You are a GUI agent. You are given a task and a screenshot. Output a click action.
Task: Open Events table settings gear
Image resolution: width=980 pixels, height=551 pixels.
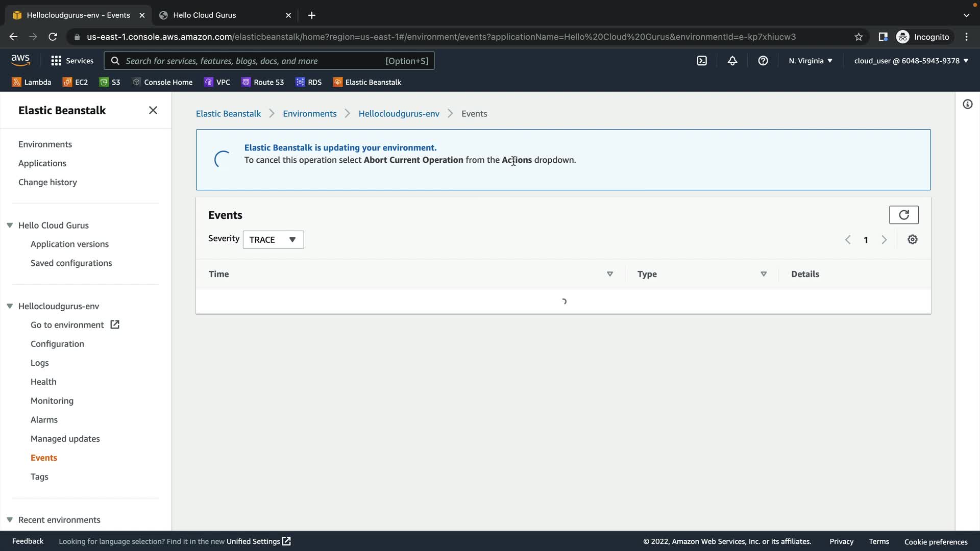(x=913, y=240)
